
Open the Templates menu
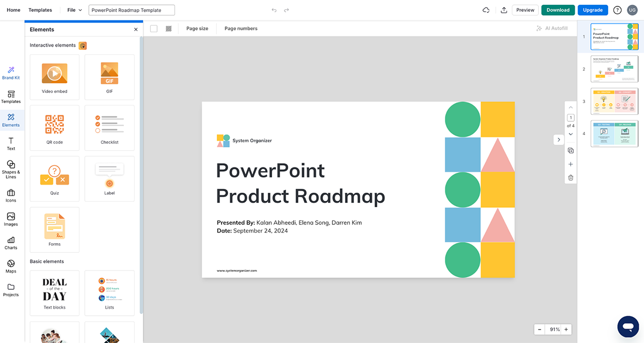[x=40, y=10]
